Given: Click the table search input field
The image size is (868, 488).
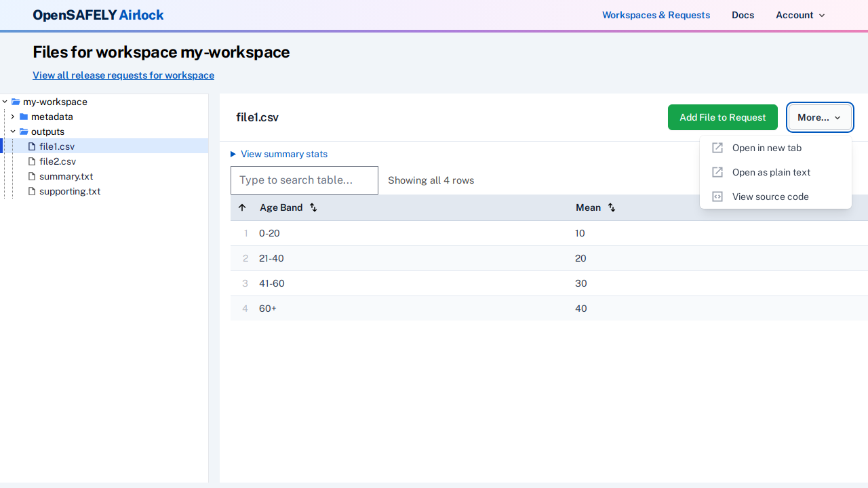Looking at the screenshot, I should 304,180.
